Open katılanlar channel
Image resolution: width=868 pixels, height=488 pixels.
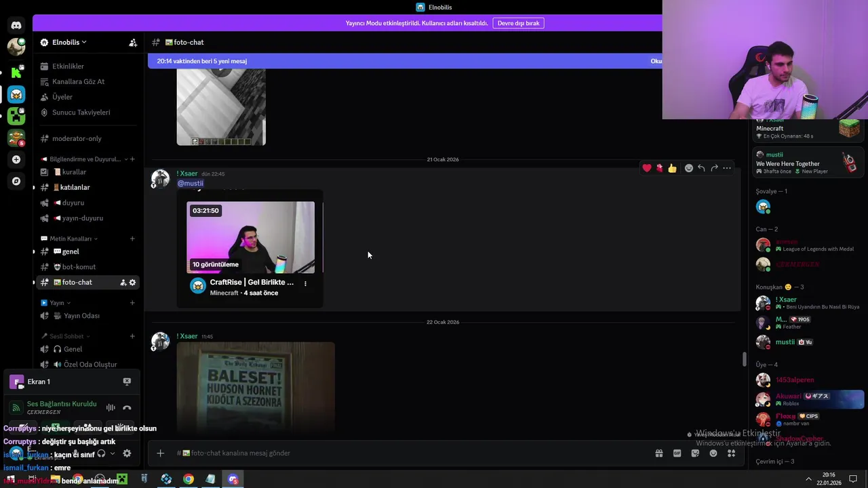(x=87, y=187)
